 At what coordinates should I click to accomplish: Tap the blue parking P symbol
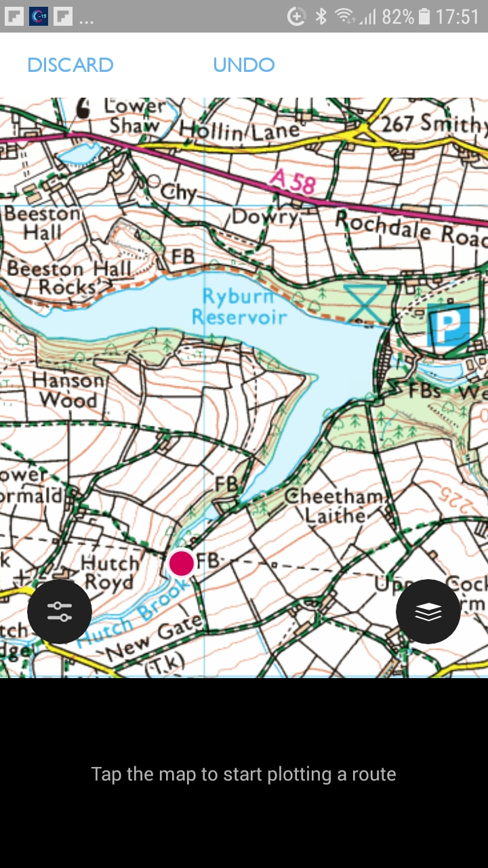click(449, 325)
